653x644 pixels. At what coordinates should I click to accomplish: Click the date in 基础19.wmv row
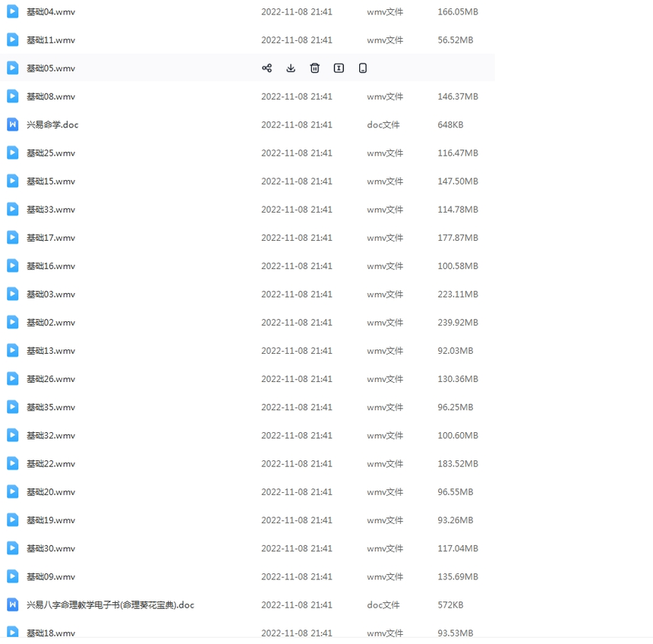coord(297,520)
